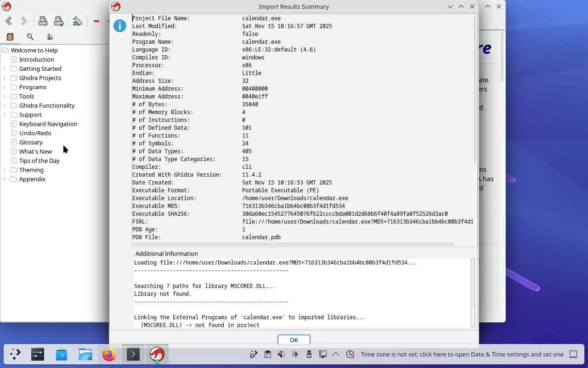Launch Firefox from the taskbar
This screenshot has width=588, height=368.
(109, 354)
